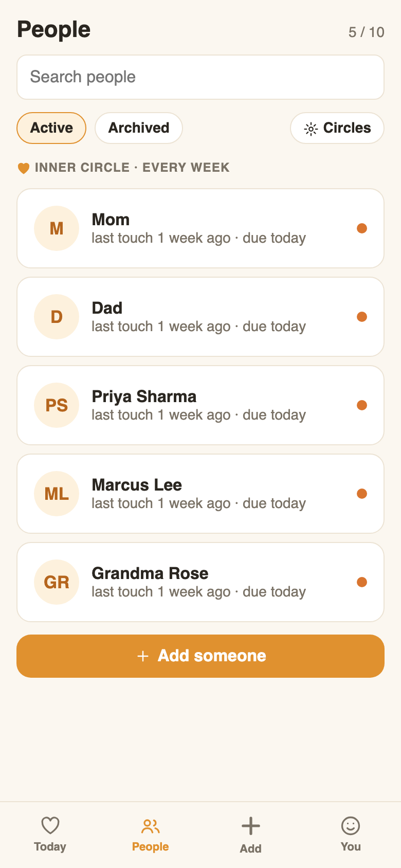Select the Active filter chip
The image size is (401, 868).
pyautogui.click(x=51, y=128)
